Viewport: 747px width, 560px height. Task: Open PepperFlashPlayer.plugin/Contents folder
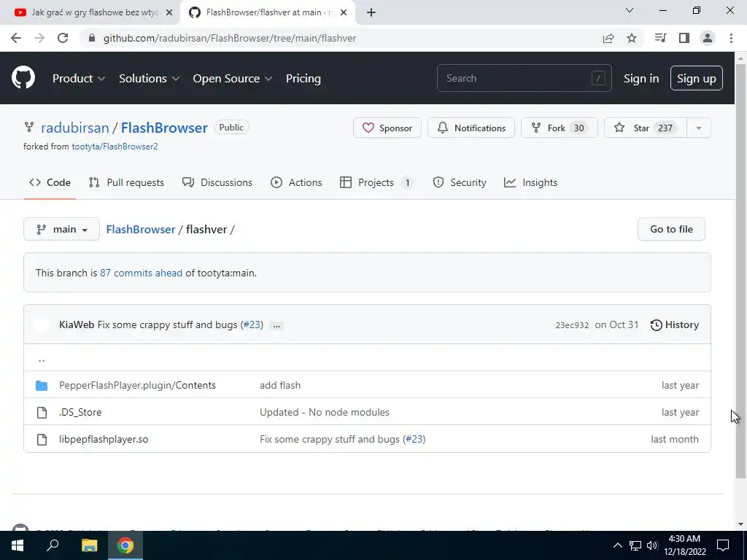[x=137, y=385]
